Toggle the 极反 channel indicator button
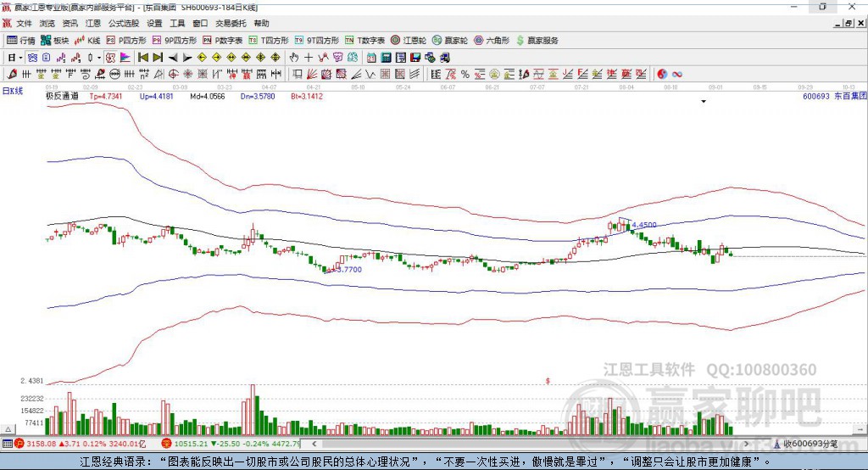 point(111,58)
